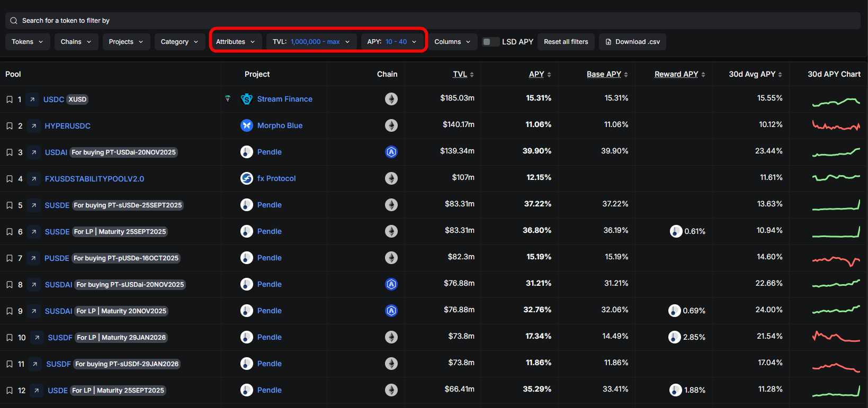Click Ethereum chain icon in PUSDE row
The height and width of the screenshot is (408, 868).
click(x=391, y=258)
